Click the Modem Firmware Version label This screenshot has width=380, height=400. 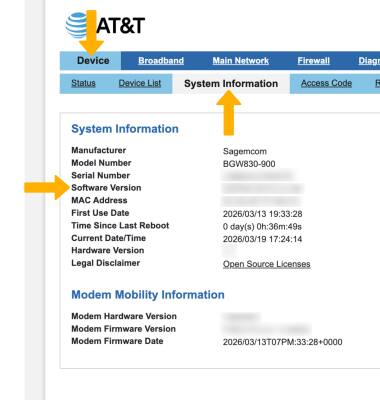click(124, 329)
